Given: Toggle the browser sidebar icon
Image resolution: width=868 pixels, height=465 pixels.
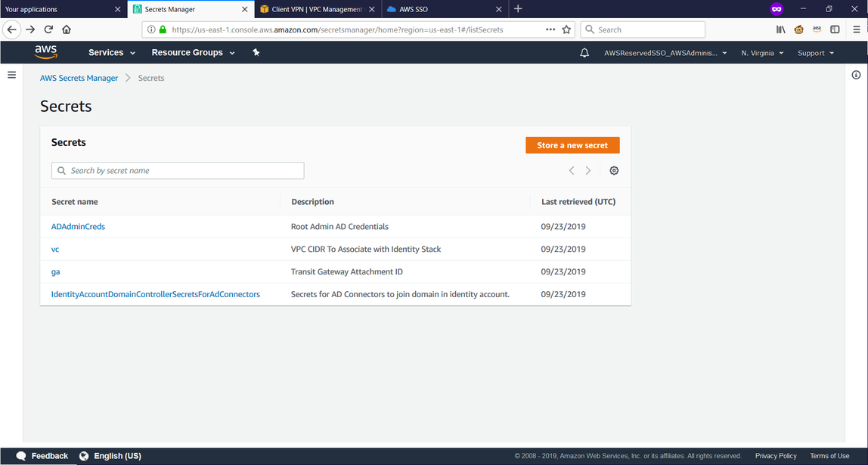Looking at the screenshot, I should (835, 29).
